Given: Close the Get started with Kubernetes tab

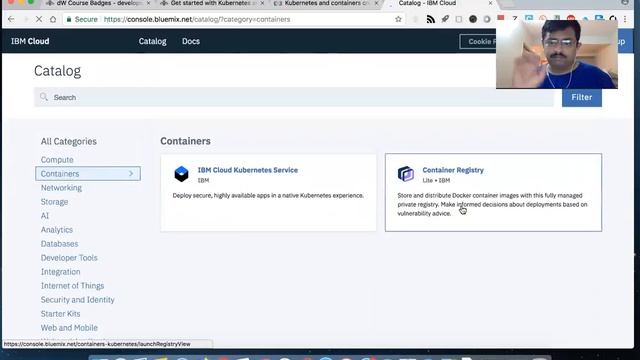Looking at the screenshot, I should click(x=262, y=3).
